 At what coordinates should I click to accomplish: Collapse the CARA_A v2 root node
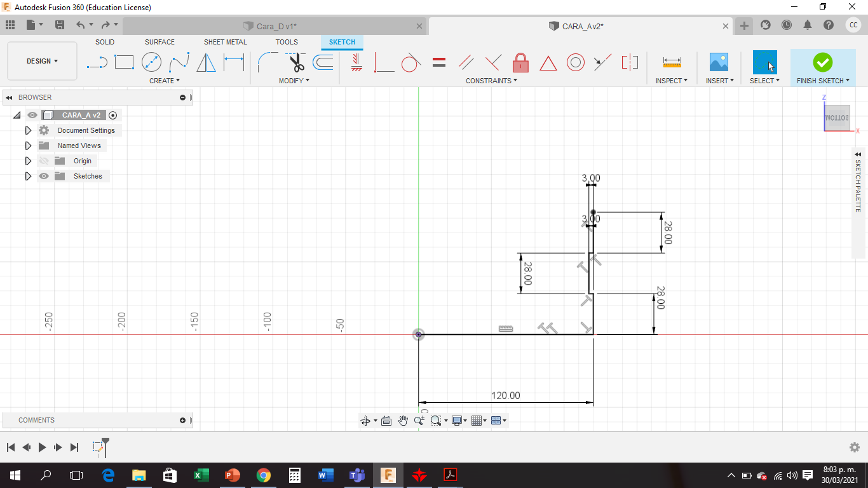coord(17,115)
